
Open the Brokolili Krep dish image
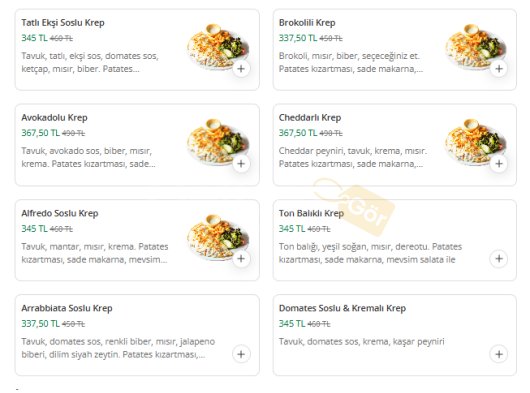476,46
